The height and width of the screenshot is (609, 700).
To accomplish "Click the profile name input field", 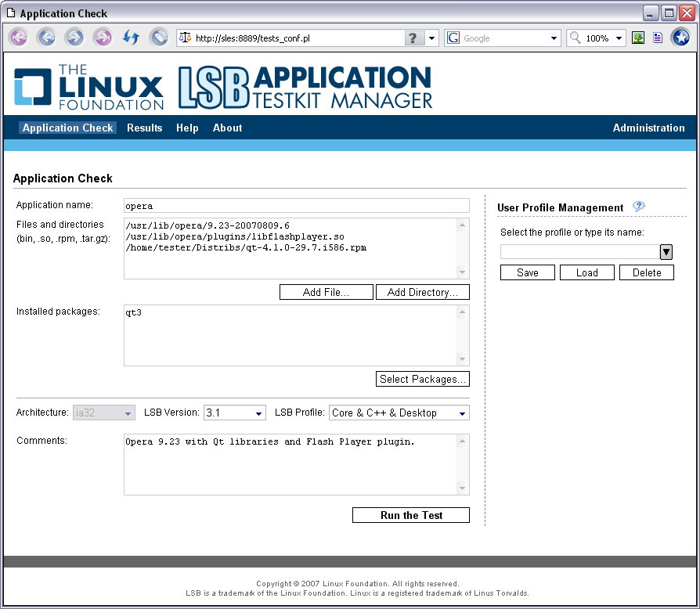I will (580, 252).
